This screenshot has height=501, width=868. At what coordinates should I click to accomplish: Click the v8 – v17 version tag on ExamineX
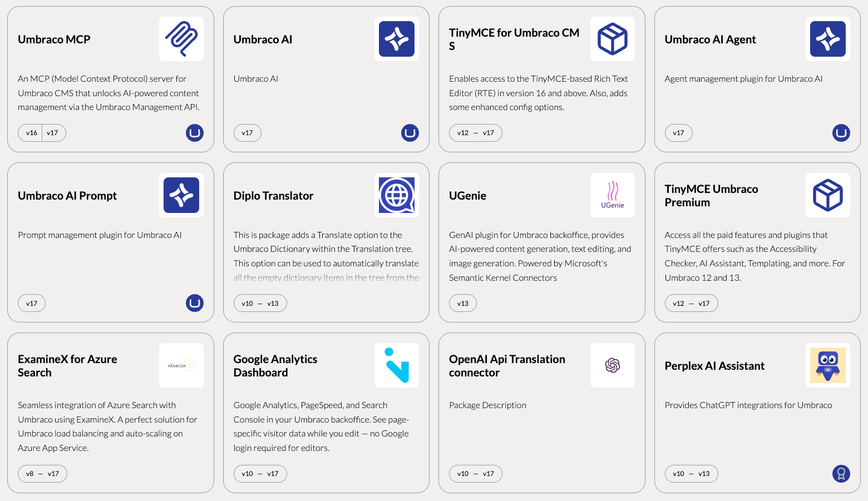[42, 474]
